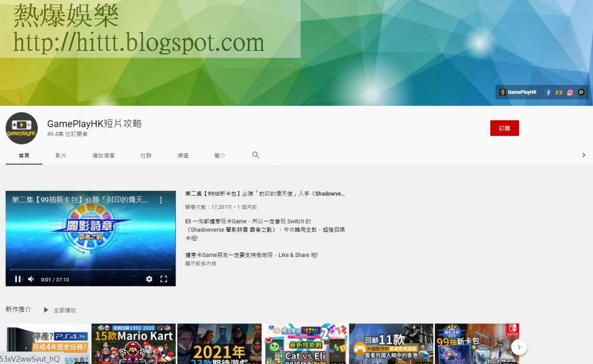Mute the featured video volume
Screen dimensions: 593x364
click(31, 279)
